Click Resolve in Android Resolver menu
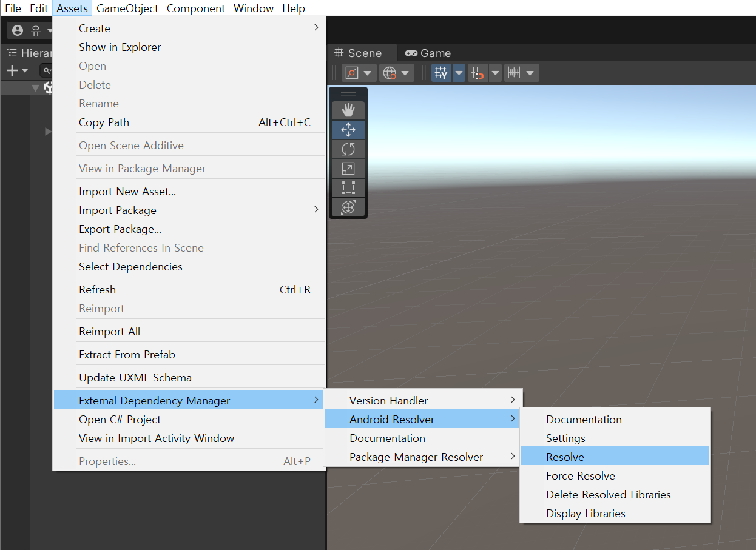 pos(615,457)
